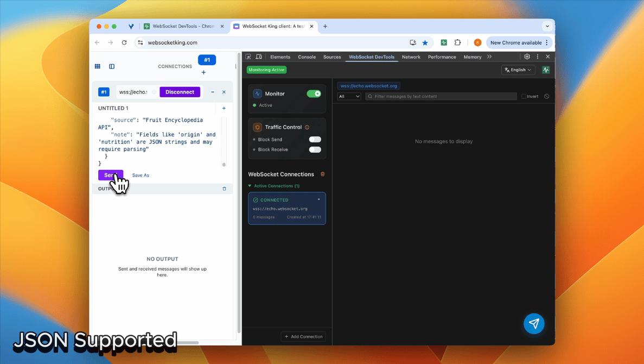Screen dimensions: 644x364
Task: Click the floating paper plane icon
Action: click(534, 323)
